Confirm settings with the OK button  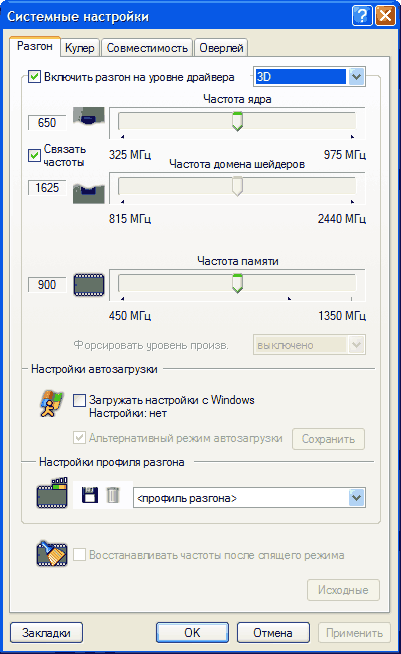[192, 633]
